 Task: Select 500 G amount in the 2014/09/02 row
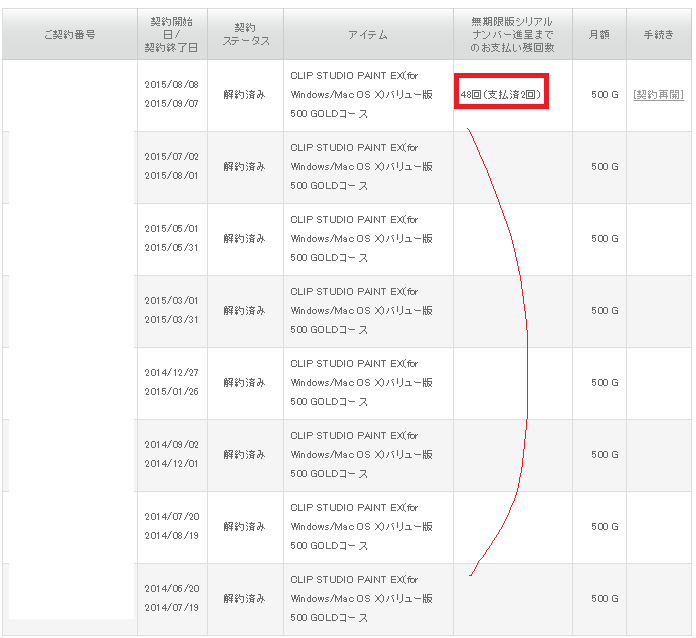click(x=605, y=455)
